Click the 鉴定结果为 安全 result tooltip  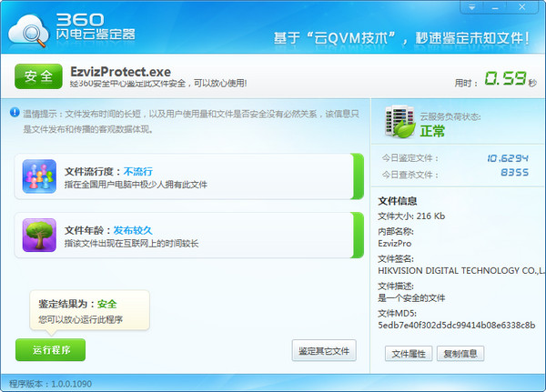(x=90, y=310)
